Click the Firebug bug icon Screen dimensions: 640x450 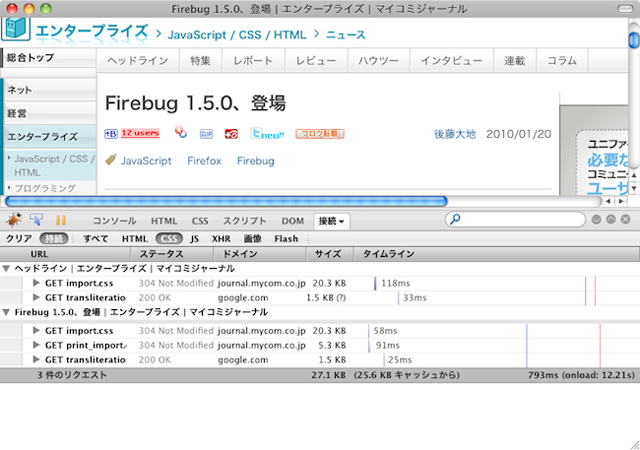tap(14, 220)
